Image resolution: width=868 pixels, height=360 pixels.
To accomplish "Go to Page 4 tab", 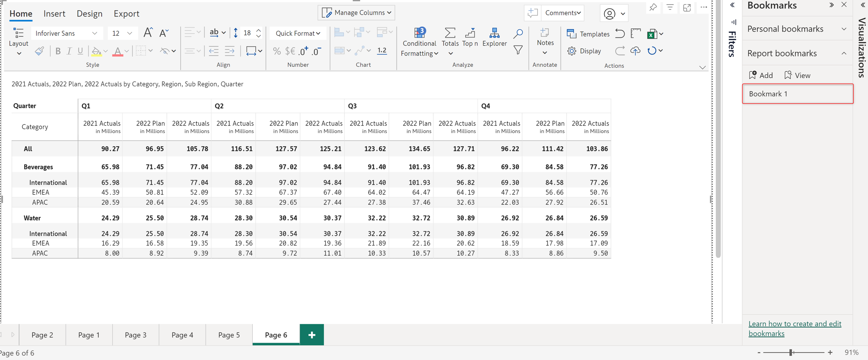I will (x=182, y=335).
